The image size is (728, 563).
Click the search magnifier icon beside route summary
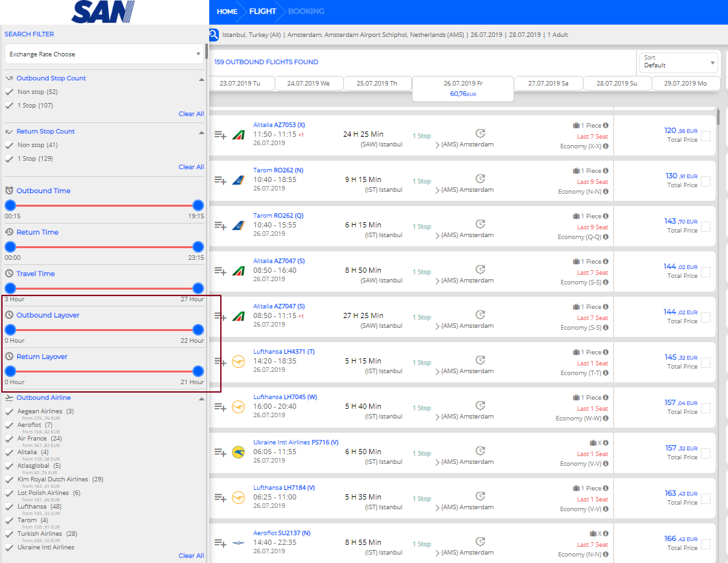point(214,35)
